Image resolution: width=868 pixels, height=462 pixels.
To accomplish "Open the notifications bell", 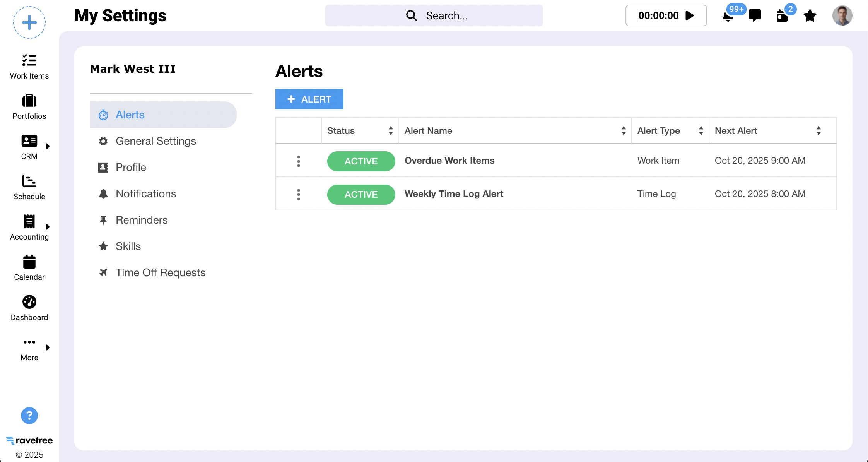I will [x=728, y=16].
